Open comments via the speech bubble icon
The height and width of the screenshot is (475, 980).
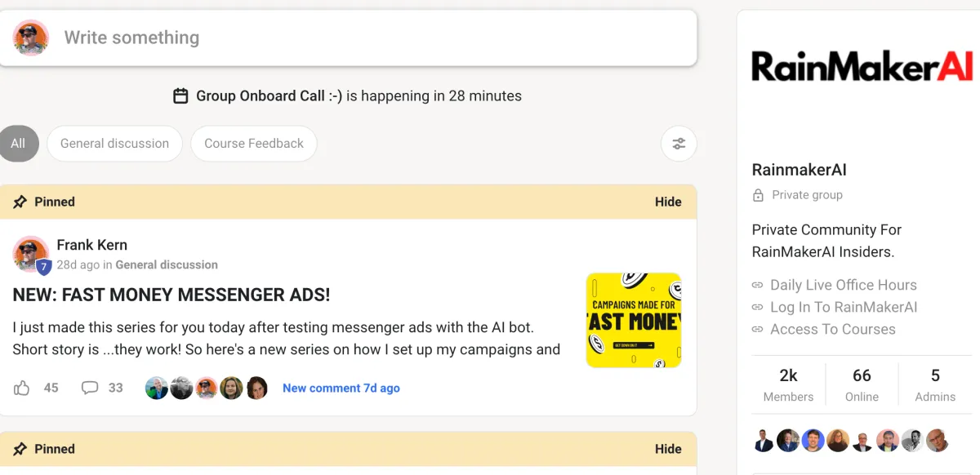pos(90,388)
